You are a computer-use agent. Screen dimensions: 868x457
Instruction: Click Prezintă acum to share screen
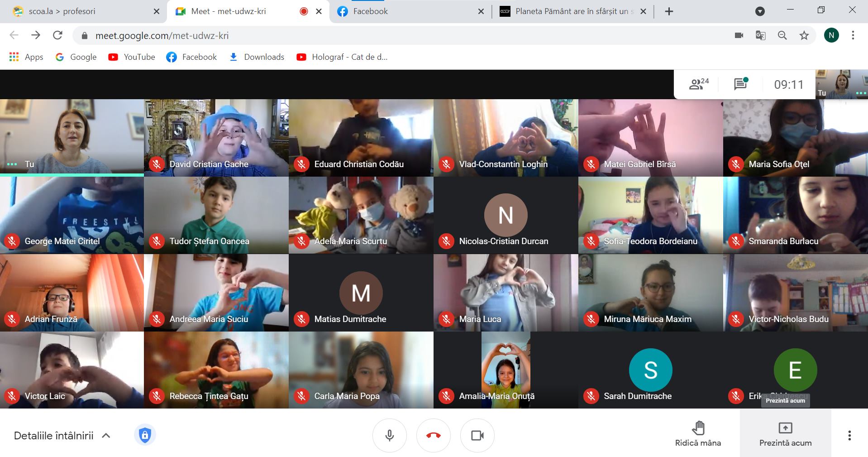(785, 434)
